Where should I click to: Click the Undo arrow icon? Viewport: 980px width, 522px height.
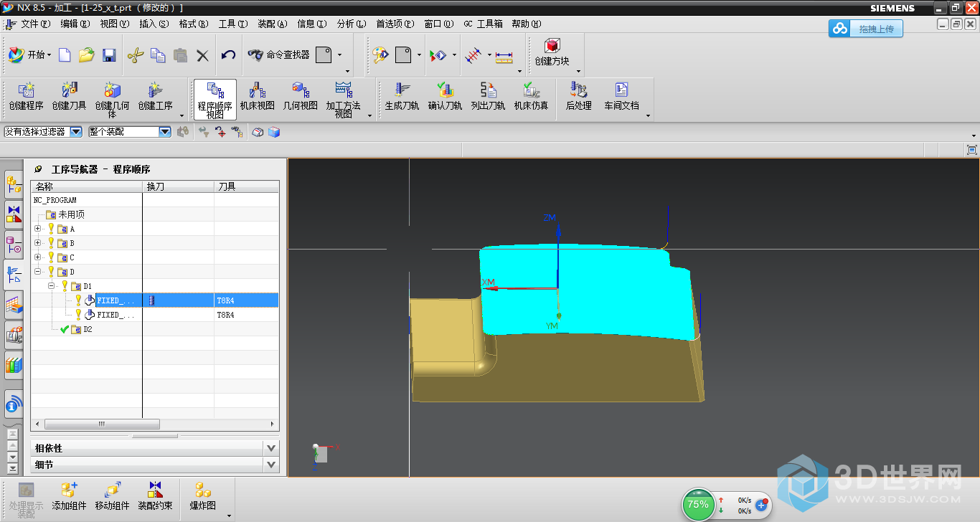228,55
